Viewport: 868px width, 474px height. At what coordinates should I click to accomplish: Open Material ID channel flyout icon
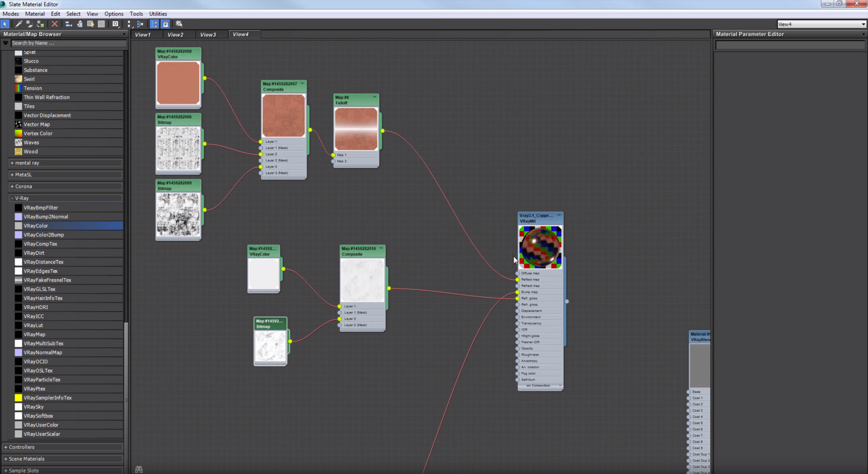tap(116, 24)
